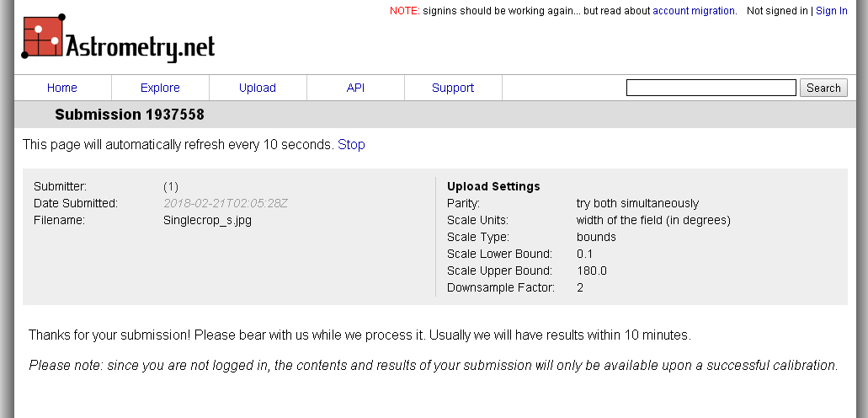Screen dimensions: 868x418
Task: Click the date submitted timestamp
Action: click(226, 203)
